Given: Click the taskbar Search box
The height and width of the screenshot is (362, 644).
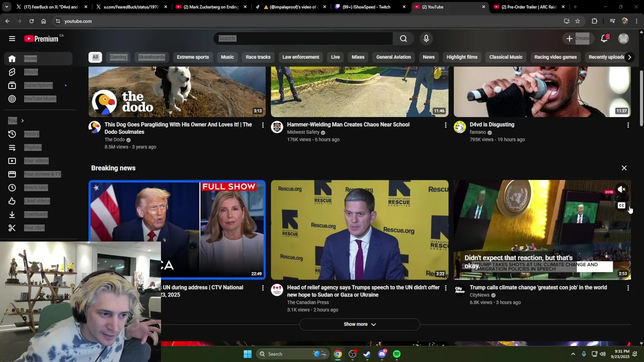Looking at the screenshot, I should coord(293,354).
